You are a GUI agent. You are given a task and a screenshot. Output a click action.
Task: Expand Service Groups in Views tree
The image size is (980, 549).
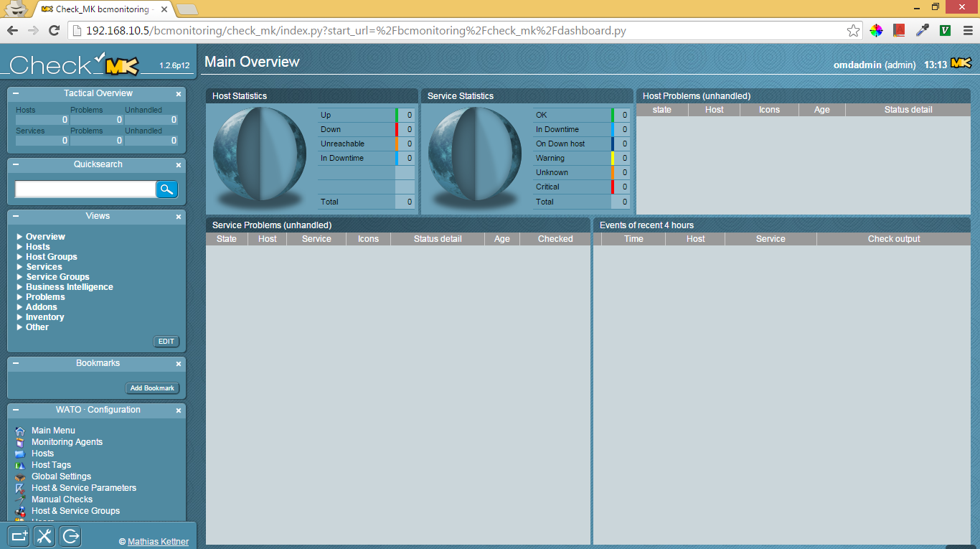tap(20, 277)
